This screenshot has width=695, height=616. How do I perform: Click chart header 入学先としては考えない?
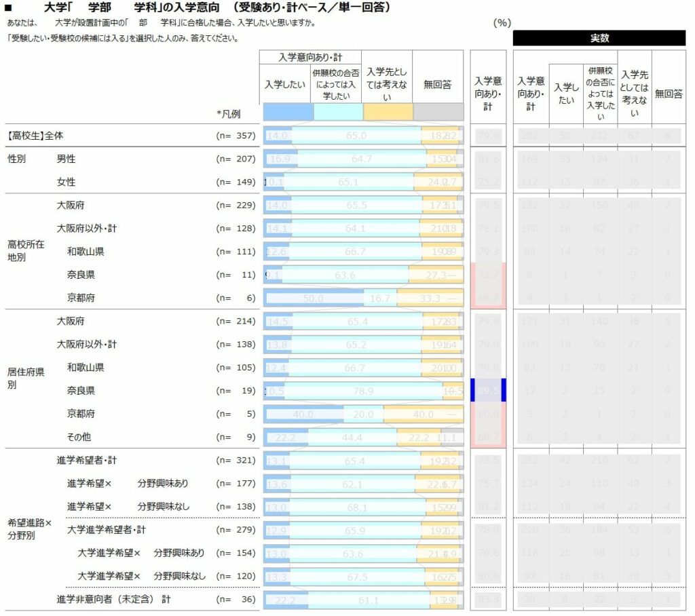point(387,83)
